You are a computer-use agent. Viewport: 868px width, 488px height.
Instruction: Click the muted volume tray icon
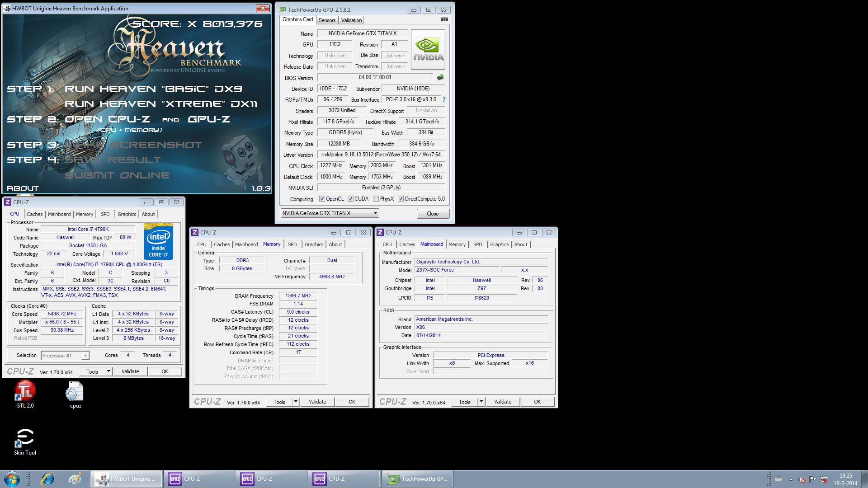coord(802,479)
